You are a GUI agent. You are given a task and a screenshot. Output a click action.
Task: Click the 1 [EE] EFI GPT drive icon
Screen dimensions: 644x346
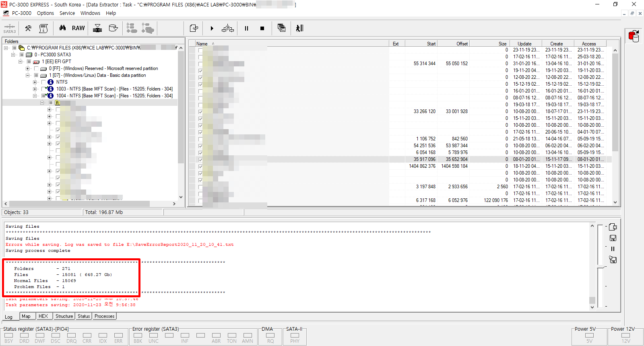[x=36, y=62]
